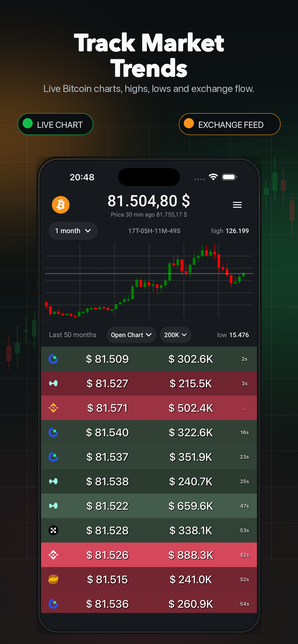Click the 47s timestamp
298x644 pixels.
click(x=244, y=506)
